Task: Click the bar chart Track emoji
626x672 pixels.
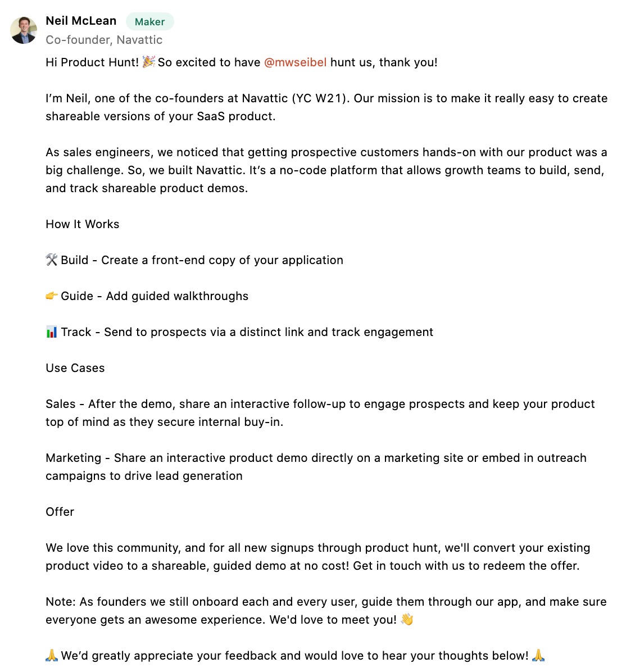Action: click(x=52, y=332)
